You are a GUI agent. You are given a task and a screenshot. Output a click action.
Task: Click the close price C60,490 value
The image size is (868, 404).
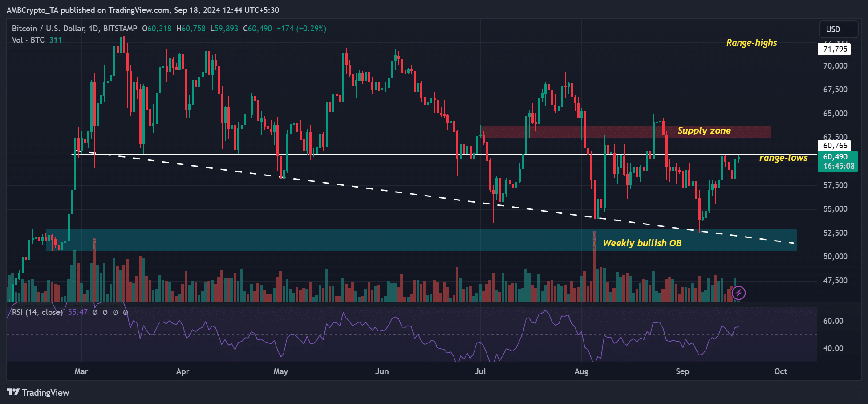tap(258, 29)
